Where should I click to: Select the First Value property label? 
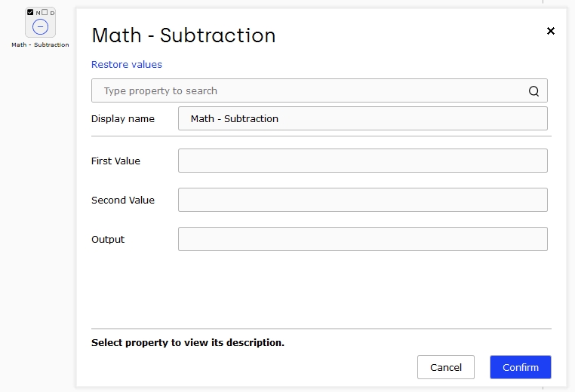[x=115, y=161]
